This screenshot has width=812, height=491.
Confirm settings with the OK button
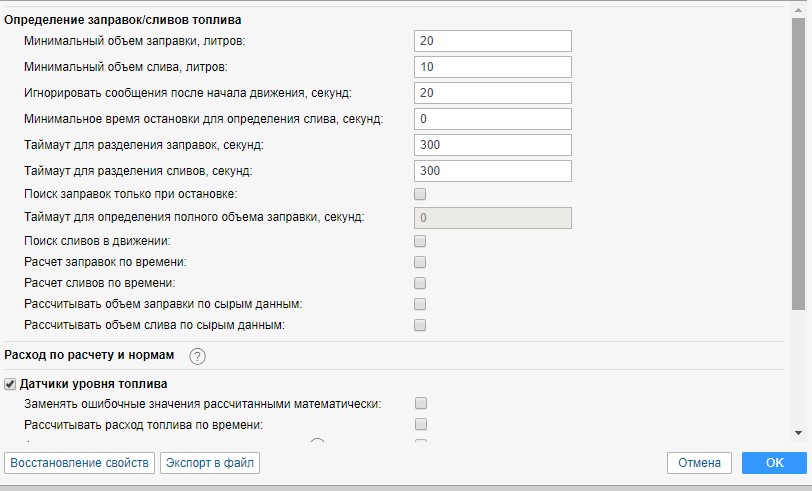coord(774,463)
